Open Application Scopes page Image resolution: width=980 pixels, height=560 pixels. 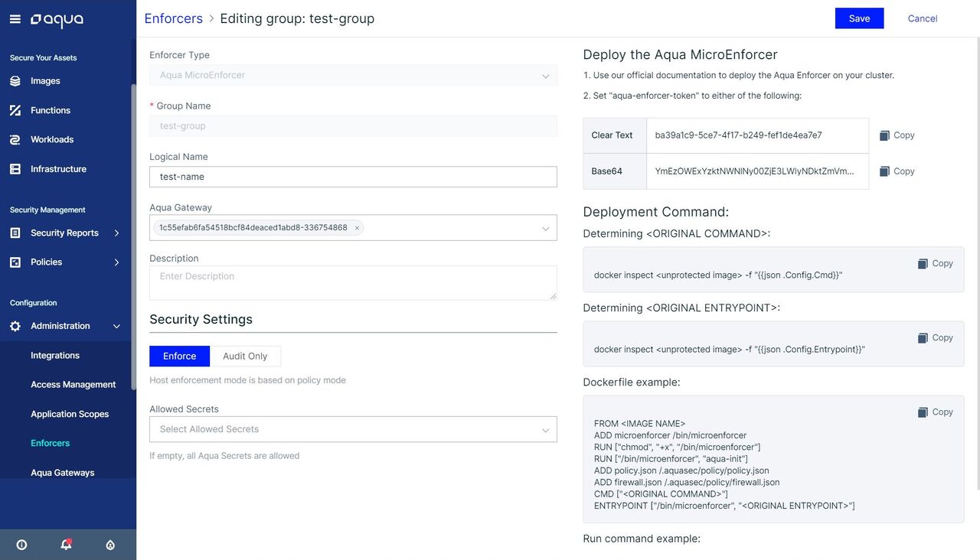70,414
